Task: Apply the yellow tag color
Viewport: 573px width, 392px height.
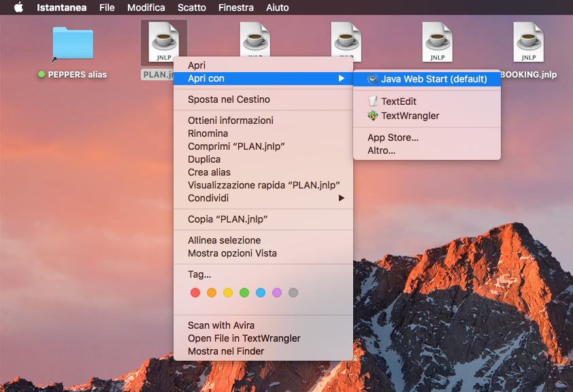Action: coord(228,293)
